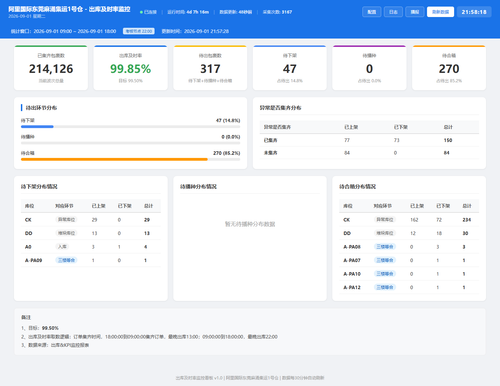Click the CK row in 待下架分布情况 table
Image resolution: width=500 pixels, height=386 pixels.
point(91,220)
